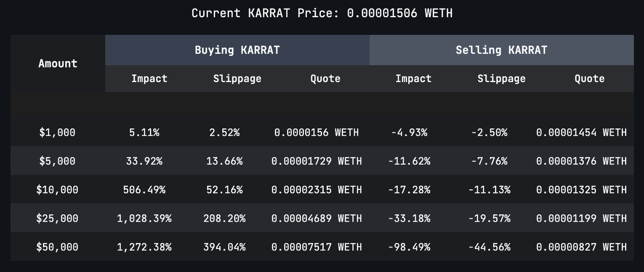The width and height of the screenshot is (644, 272).
Task: Click the 506.49% buying impact value
Action: [144, 189]
